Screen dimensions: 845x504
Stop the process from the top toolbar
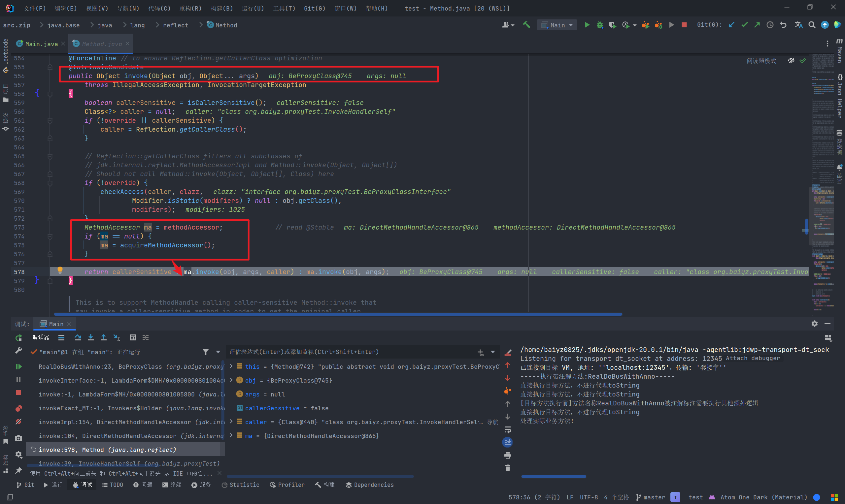tap(684, 25)
